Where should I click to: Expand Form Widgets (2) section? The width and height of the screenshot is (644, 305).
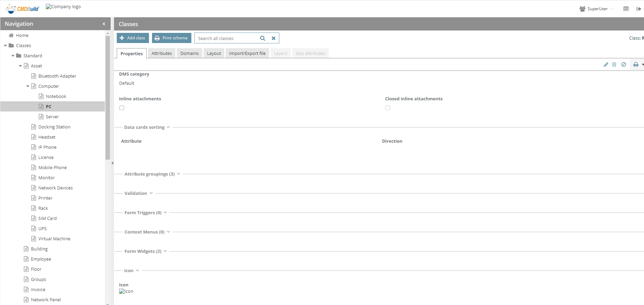click(165, 251)
